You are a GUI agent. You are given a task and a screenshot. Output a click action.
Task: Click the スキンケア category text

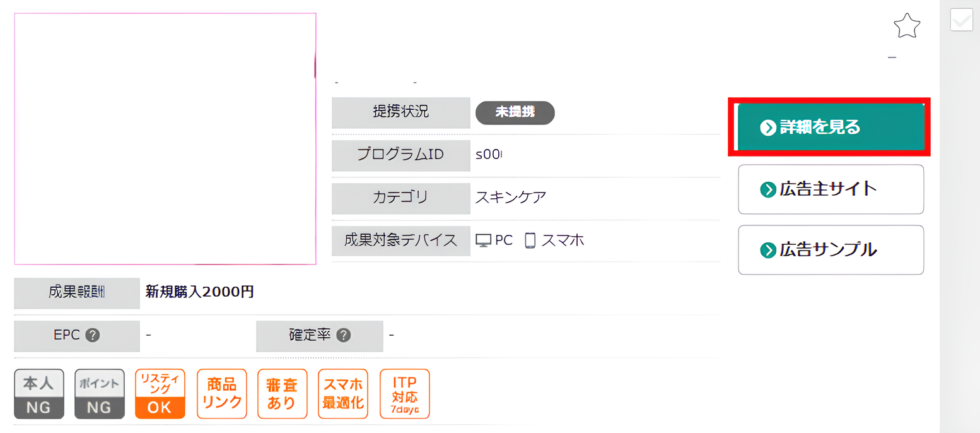[x=511, y=197]
